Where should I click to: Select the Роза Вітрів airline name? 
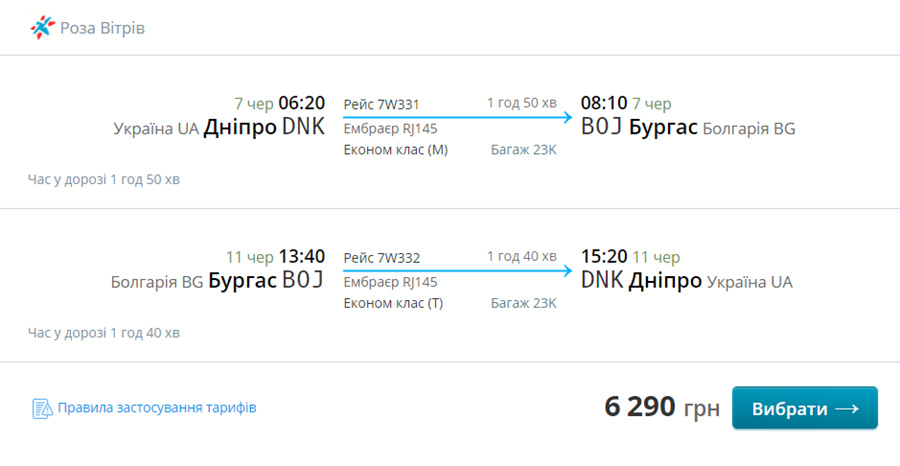(x=102, y=28)
